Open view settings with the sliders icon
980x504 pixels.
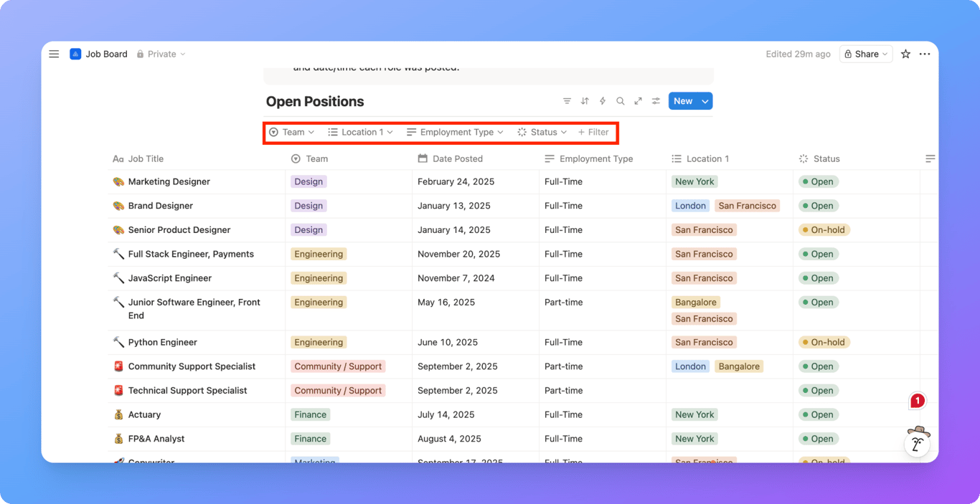click(x=656, y=101)
